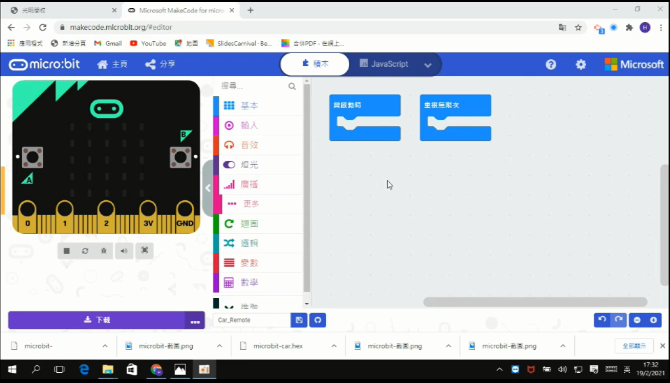Toggle simulator debug (bug icon) mode
The image size is (670, 383).
(x=103, y=251)
